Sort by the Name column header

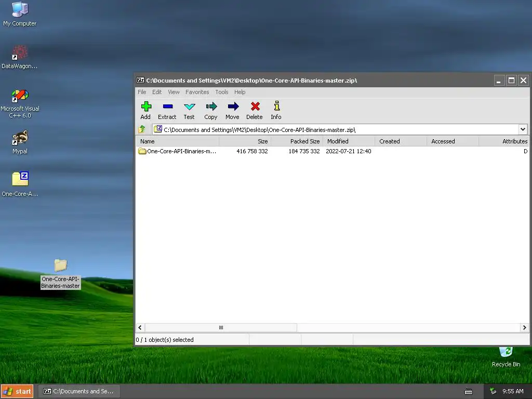tap(178, 141)
